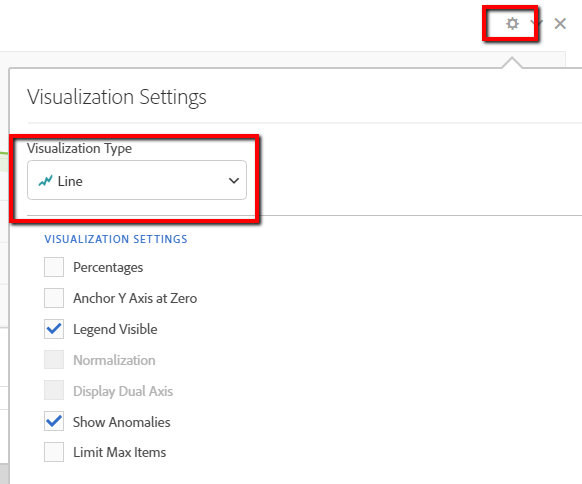The width and height of the screenshot is (582, 484).
Task: Tick the Limit Max Items checkbox
Action: [54, 452]
